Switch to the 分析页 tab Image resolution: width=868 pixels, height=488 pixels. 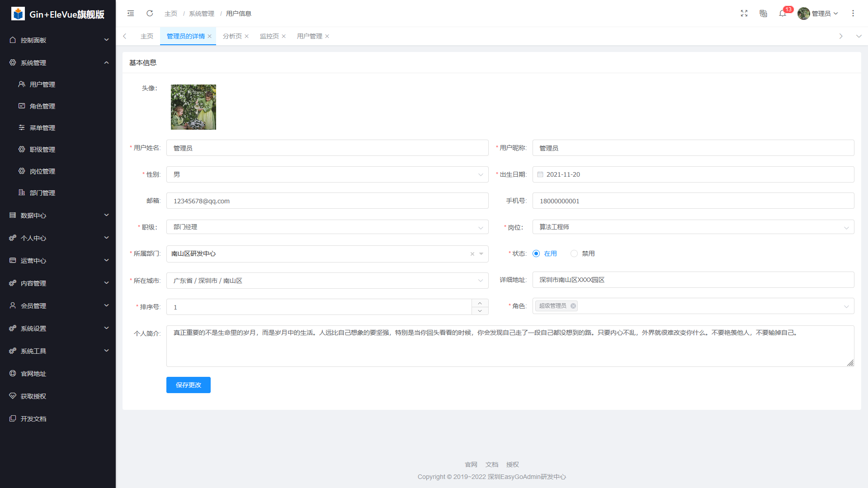tap(232, 36)
